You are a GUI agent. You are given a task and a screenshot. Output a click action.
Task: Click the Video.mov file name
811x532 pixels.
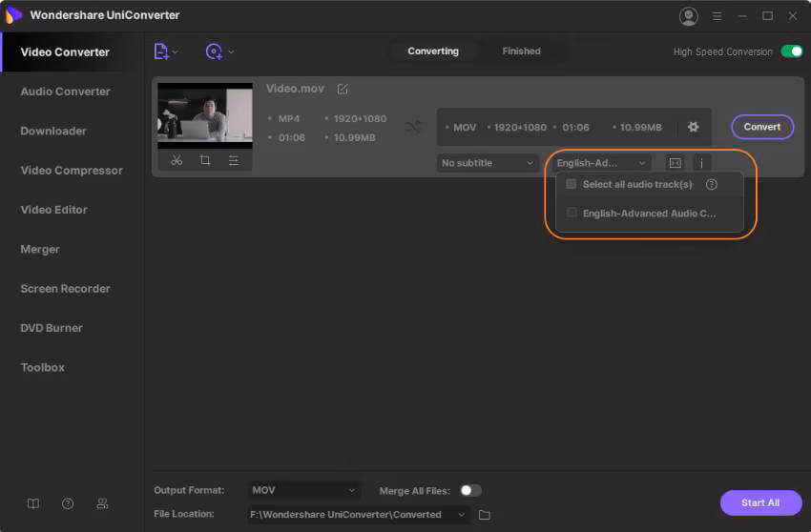296,89
